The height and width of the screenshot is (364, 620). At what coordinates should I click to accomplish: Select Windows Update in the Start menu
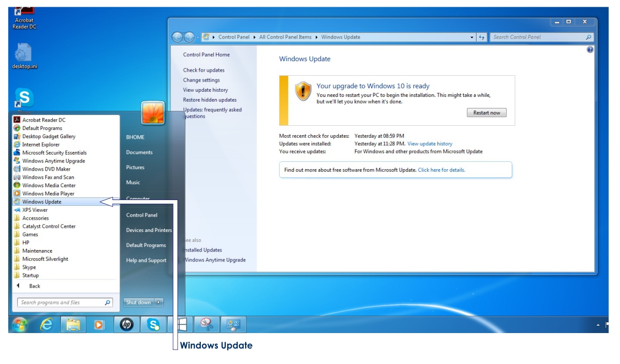click(x=66, y=202)
